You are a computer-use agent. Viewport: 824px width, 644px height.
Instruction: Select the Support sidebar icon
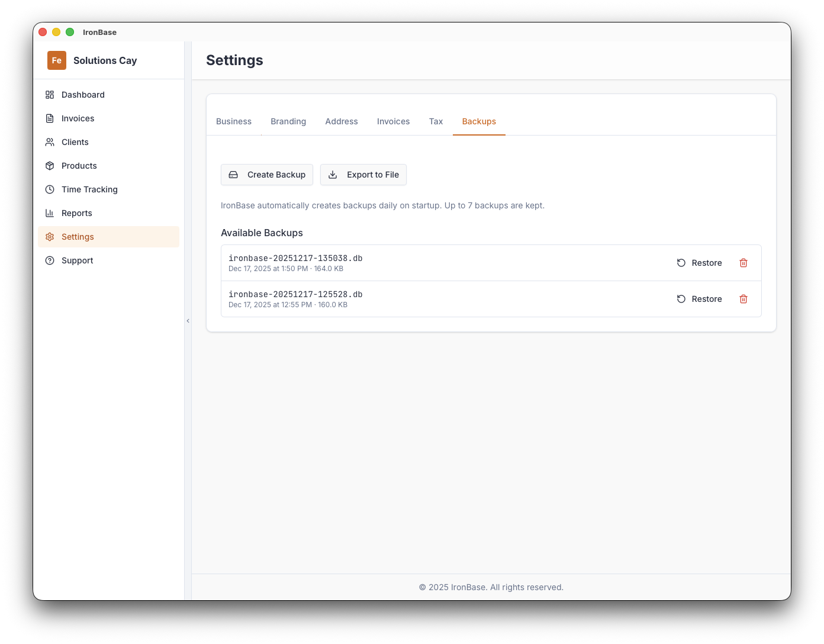coord(51,260)
